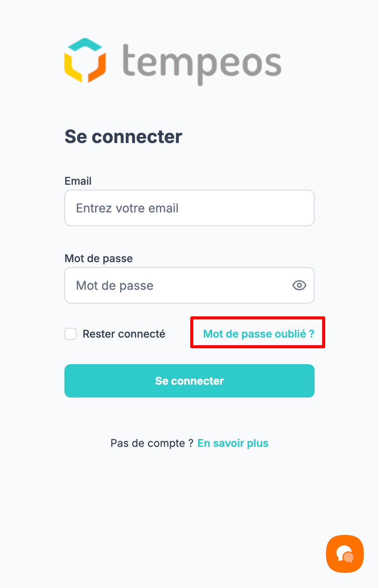Show password with the eye icon
This screenshot has width=379, height=588.
point(299,285)
